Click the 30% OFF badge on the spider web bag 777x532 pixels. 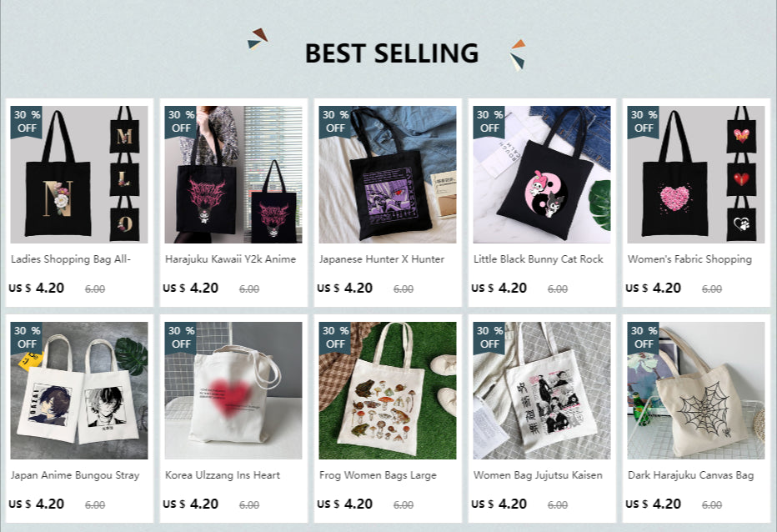[644, 338]
